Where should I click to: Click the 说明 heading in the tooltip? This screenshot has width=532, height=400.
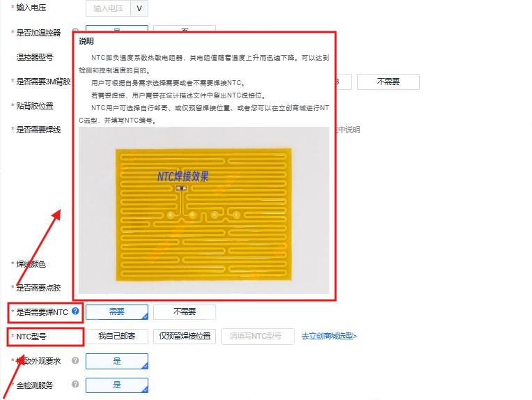(x=86, y=42)
